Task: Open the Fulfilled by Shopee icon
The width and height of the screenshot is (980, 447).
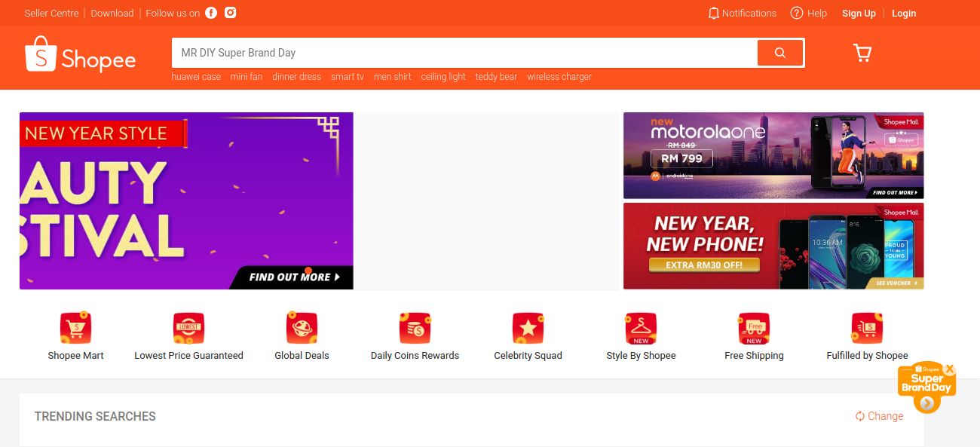Action: 867,328
